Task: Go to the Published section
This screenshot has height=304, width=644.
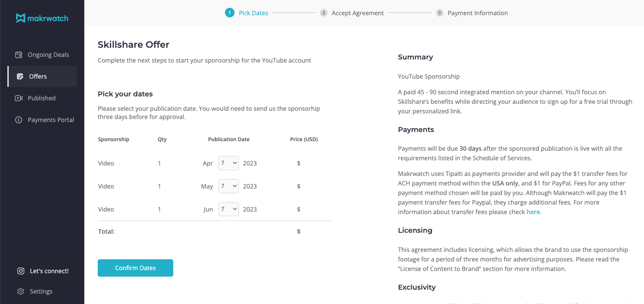Action: [42, 98]
